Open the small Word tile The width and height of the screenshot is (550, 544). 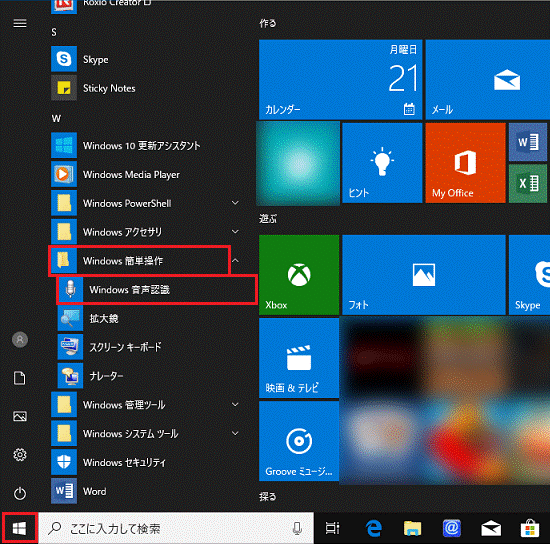(528, 142)
